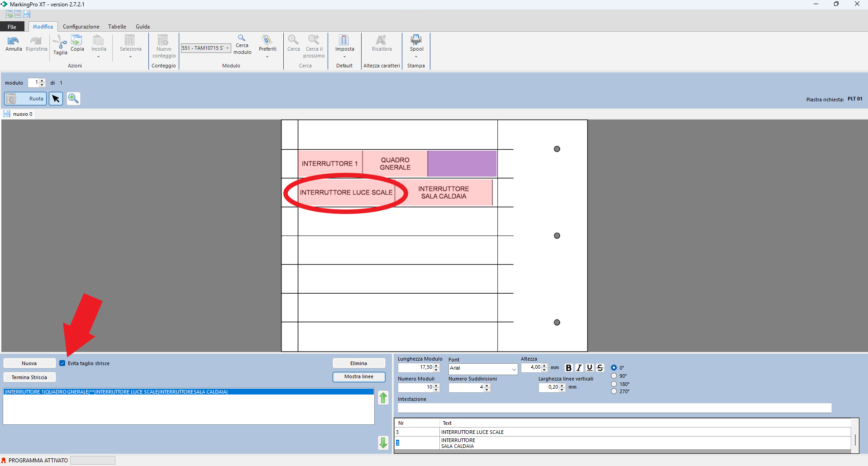Click the Taglia scissors icon
This screenshot has height=466, width=868.
[60, 43]
